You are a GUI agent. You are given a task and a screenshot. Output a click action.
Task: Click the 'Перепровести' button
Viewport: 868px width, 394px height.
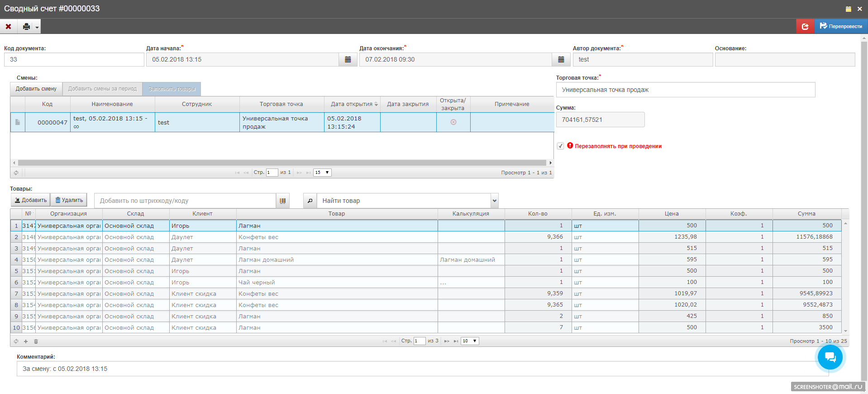click(x=841, y=27)
